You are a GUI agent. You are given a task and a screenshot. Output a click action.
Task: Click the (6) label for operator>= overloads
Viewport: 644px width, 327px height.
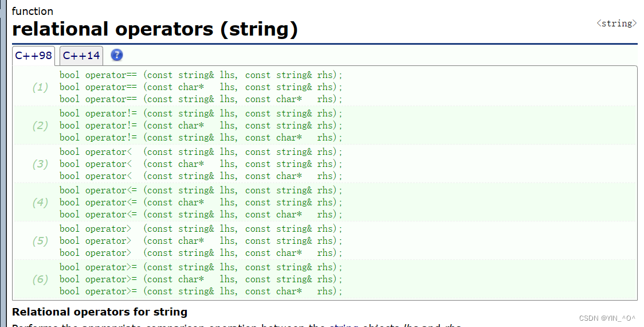[40, 279]
